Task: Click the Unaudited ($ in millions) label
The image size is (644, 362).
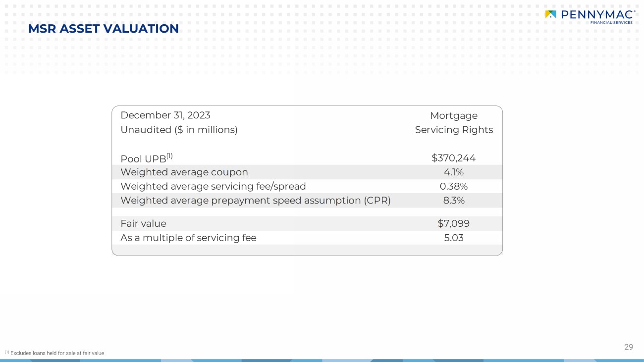Action: (179, 130)
